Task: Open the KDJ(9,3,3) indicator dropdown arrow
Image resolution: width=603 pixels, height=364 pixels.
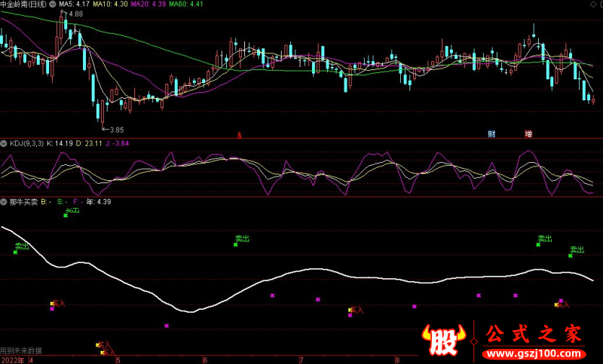Action: (5, 142)
